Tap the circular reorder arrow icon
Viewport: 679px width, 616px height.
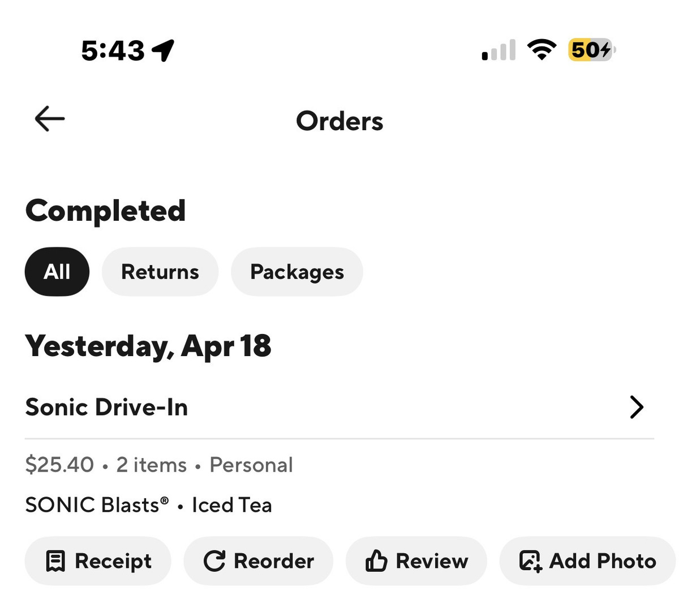click(x=214, y=561)
